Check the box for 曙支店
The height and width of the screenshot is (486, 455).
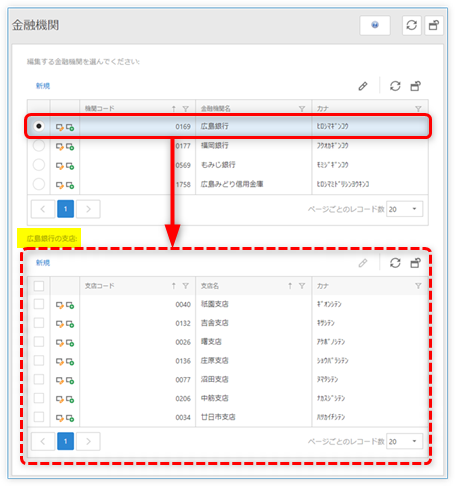coord(39,342)
